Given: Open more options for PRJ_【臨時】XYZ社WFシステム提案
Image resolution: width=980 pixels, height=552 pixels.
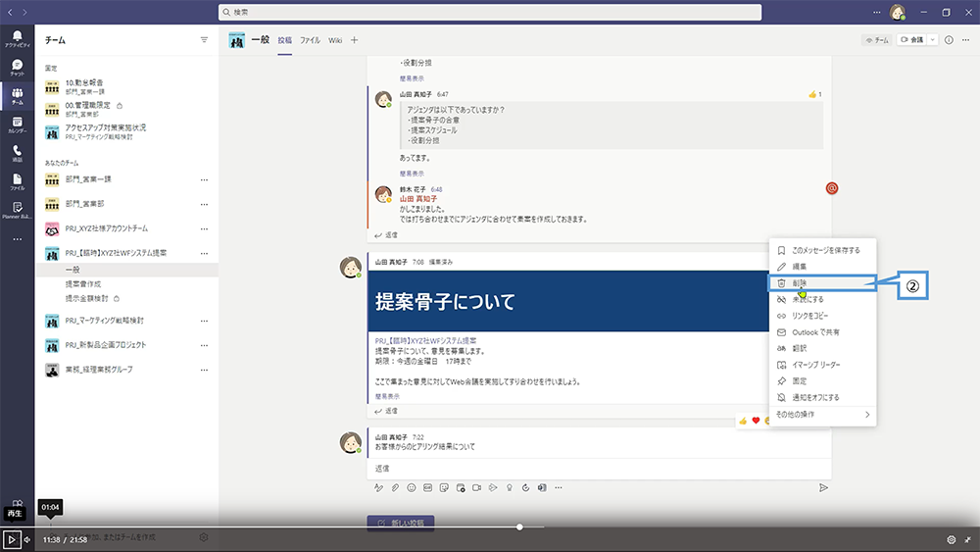Looking at the screenshot, I should 204,253.
